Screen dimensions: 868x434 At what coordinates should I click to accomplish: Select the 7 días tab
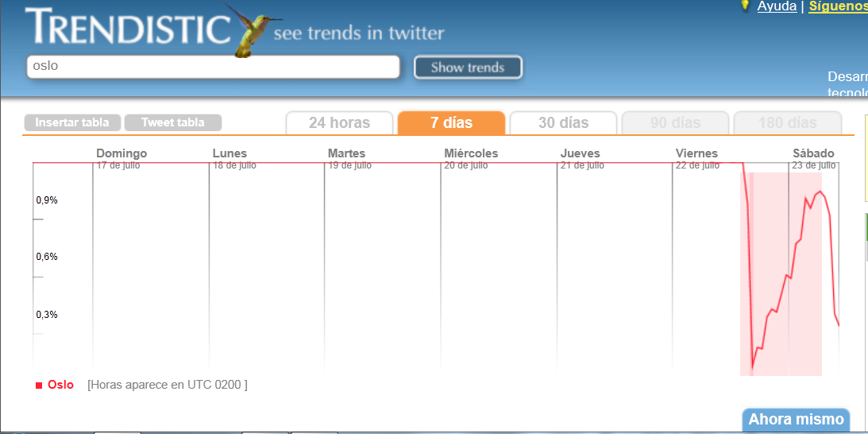(x=452, y=122)
